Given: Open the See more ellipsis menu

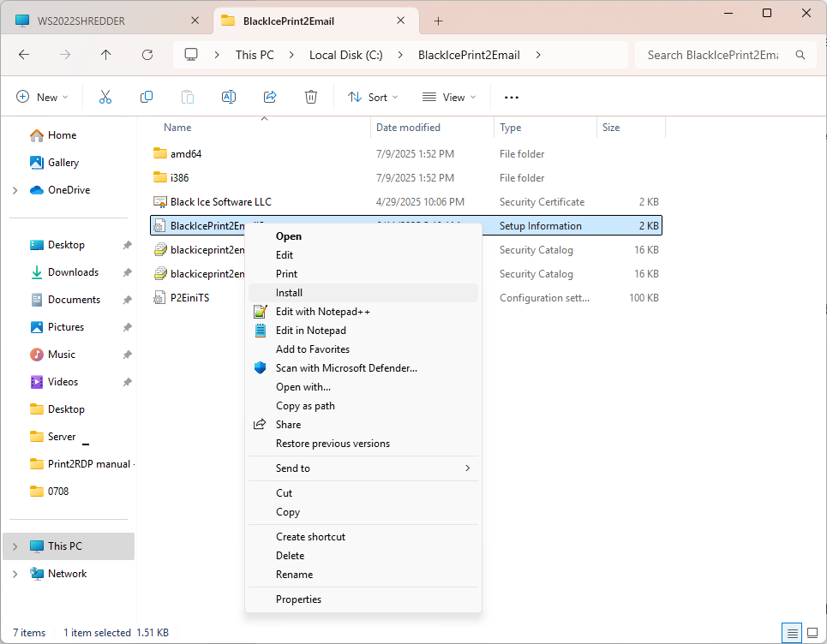Looking at the screenshot, I should click(x=512, y=98).
